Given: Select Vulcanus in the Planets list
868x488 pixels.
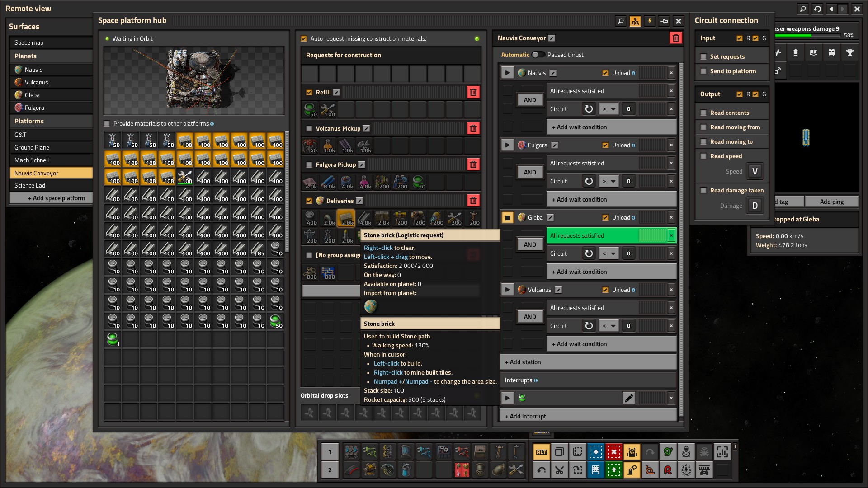Looking at the screenshot, I should click(x=51, y=82).
